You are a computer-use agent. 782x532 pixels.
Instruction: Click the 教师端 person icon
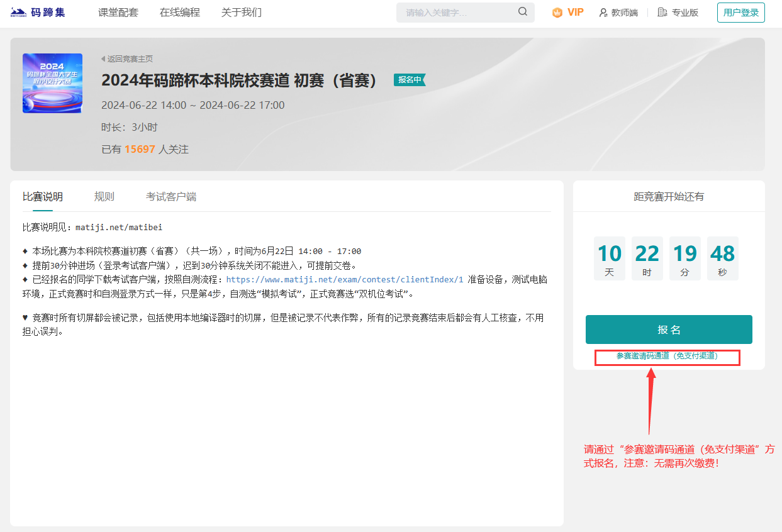pyautogui.click(x=603, y=13)
